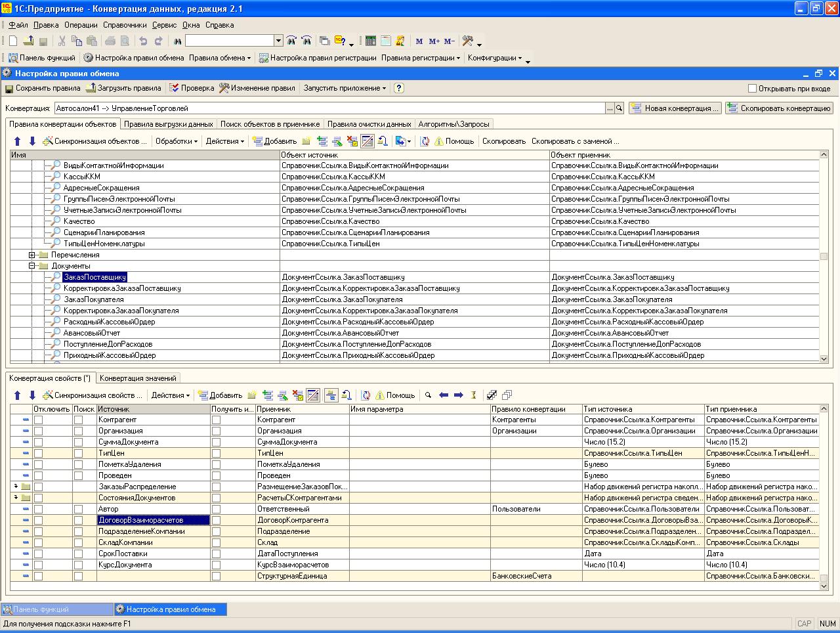This screenshot has height=633, width=840.
Task: Open the Сервис menu
Action: coord(164,25)
